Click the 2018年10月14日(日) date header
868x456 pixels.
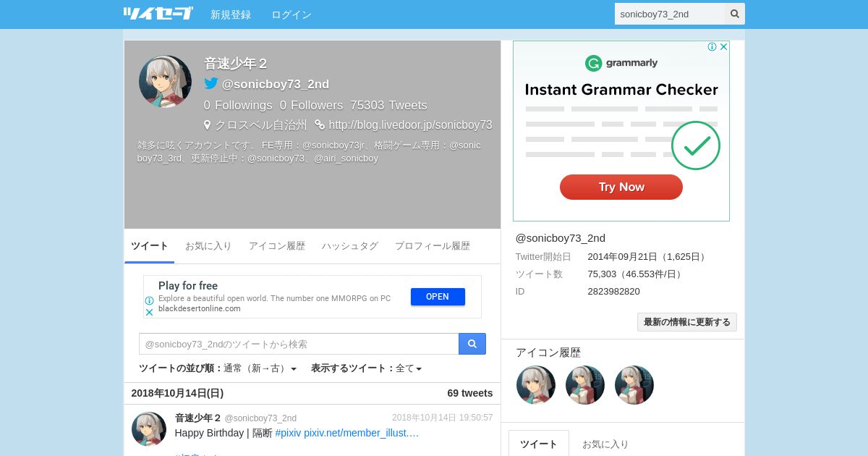click(177, 393)
